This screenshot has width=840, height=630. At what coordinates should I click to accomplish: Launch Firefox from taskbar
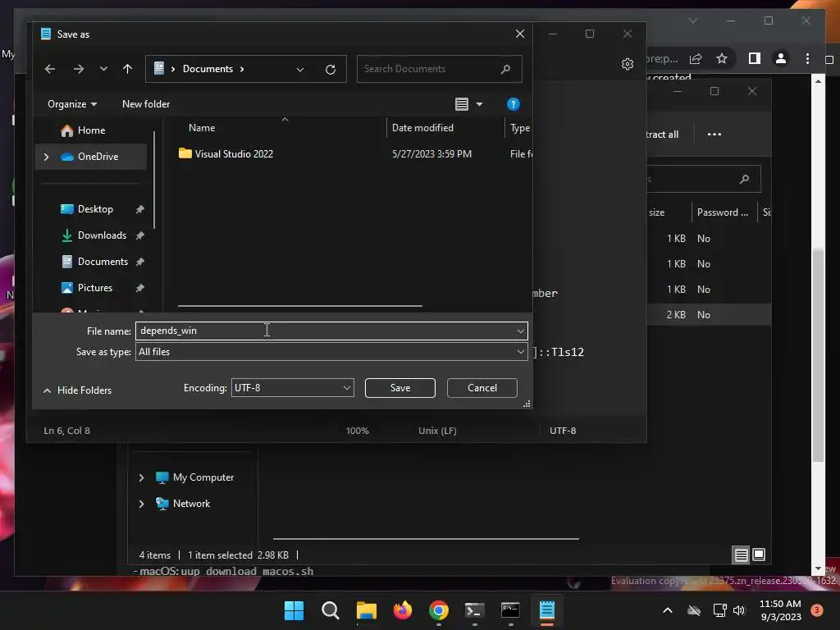click(x=402, y=610)
